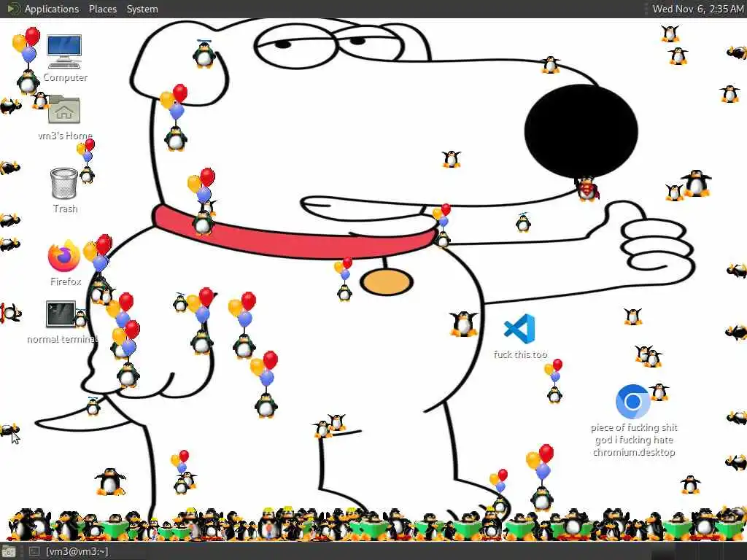Launch Firefox from the desktop icon

(x=64, y=256)
